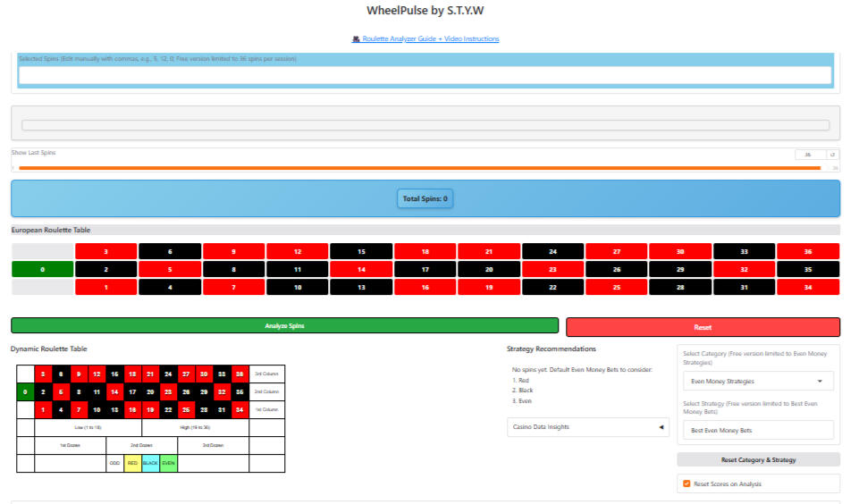Select black 35 on European Roulette Table

pos(808,270)
